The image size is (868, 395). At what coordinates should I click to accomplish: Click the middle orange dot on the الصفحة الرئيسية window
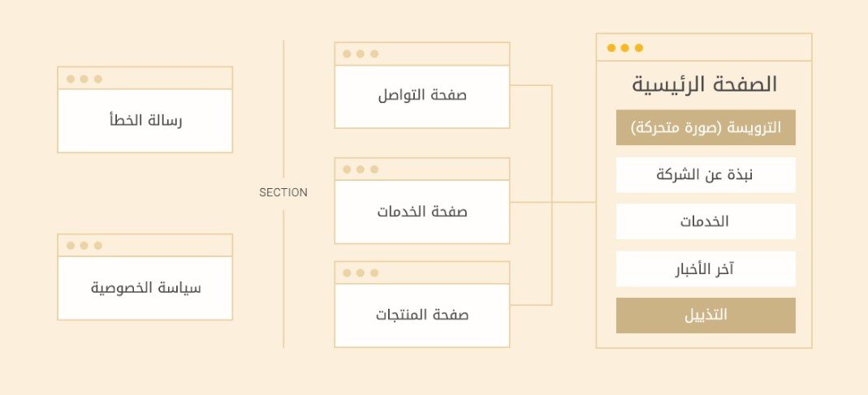tap(624, 48)
